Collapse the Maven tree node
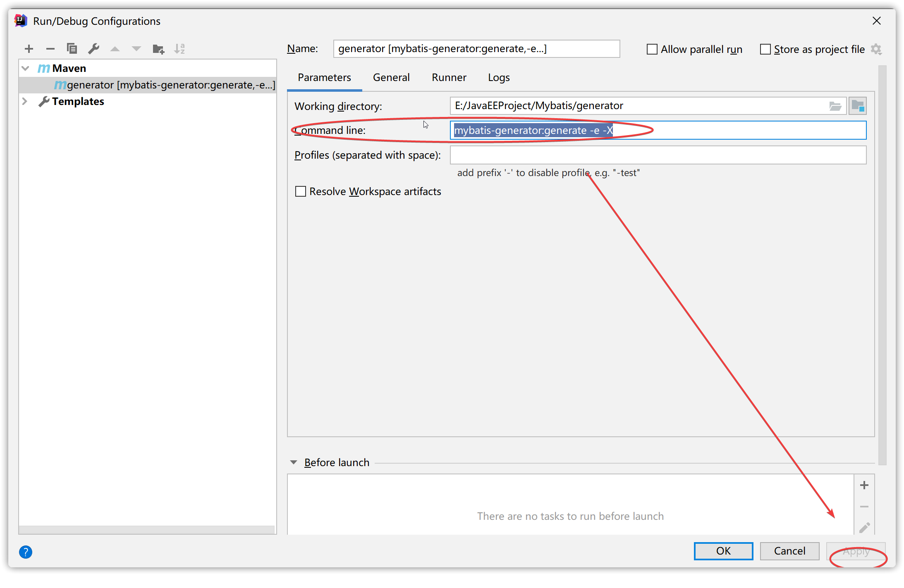Screen dimensions: 904x588 click(x=26, y=68)
